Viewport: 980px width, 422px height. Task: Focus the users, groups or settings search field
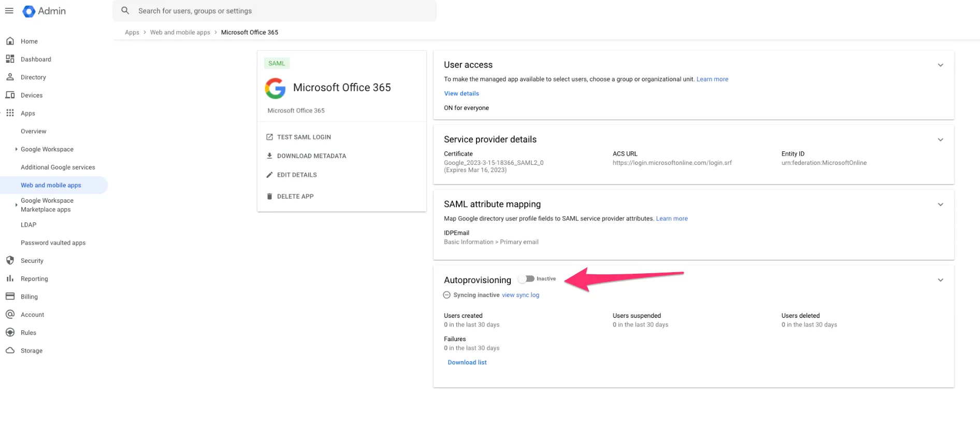pos(280,11)
